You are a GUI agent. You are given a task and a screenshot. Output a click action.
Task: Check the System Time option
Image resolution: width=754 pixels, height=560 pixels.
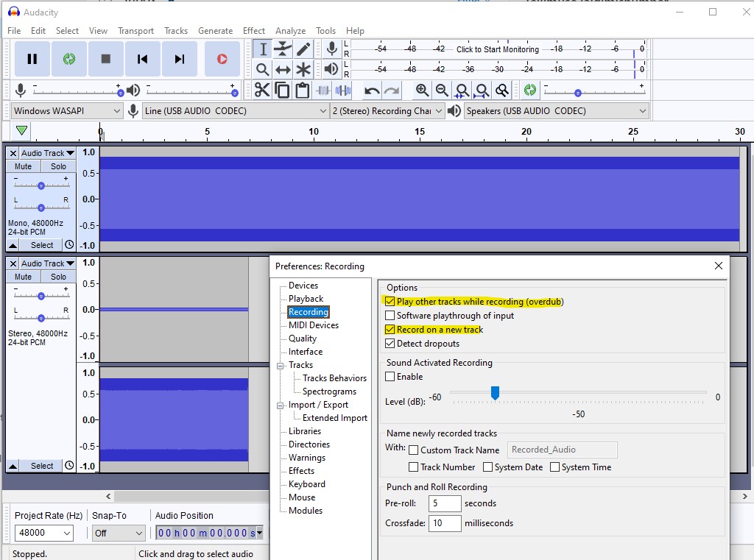(x=554, y=467)
